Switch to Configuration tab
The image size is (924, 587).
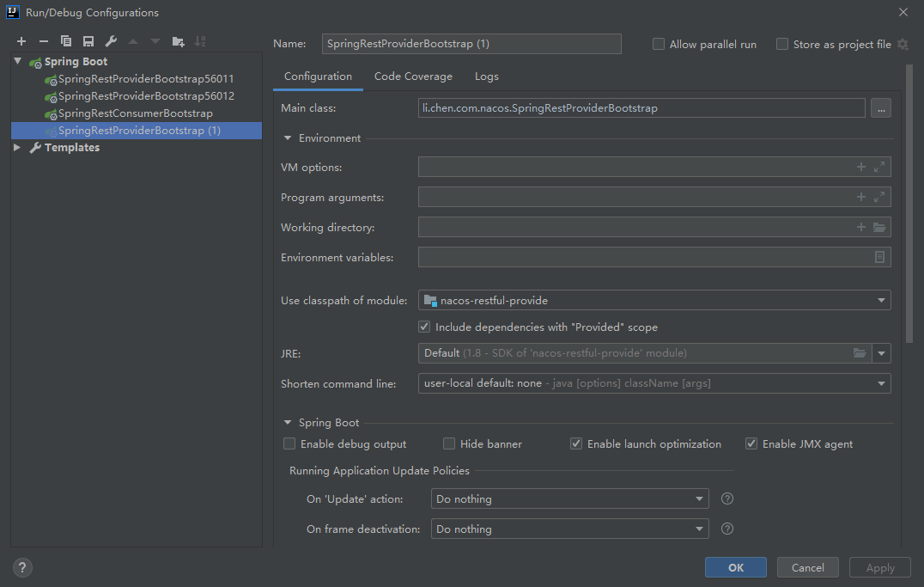pos(319,76)
